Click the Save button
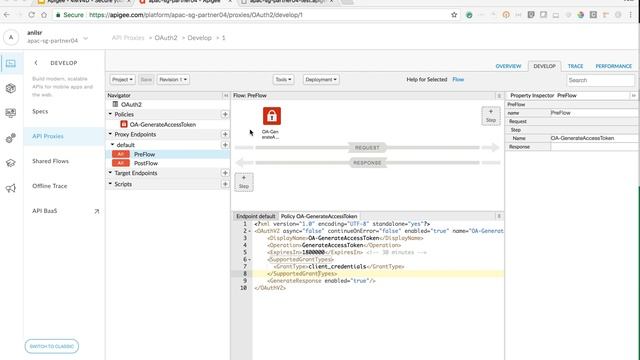This screenshot has width=640, height=360. point(147,80)
